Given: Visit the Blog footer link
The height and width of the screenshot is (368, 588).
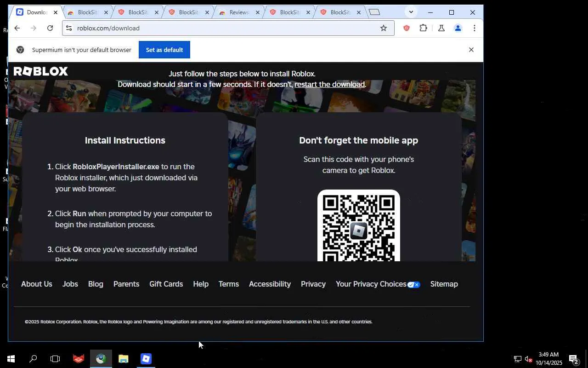Looking at the screenshot, I should click(96, 284).
